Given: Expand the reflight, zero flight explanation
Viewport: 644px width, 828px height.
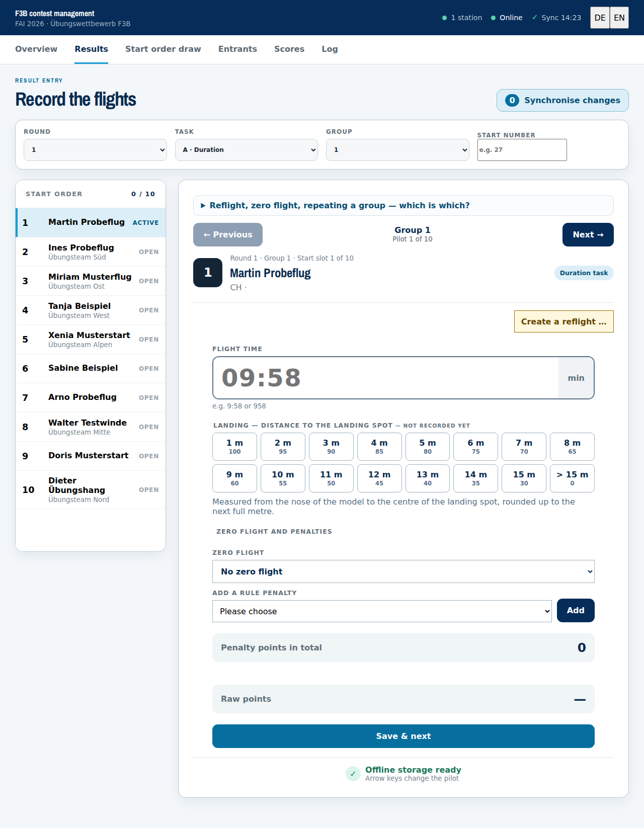Looking at the screenshot, I should (404, 205).
